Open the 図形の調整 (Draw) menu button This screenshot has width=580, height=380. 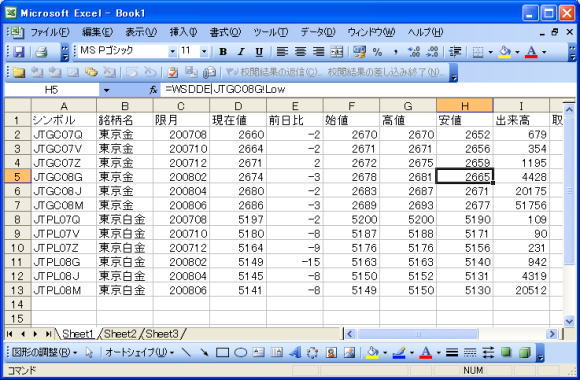pos(44,353)
